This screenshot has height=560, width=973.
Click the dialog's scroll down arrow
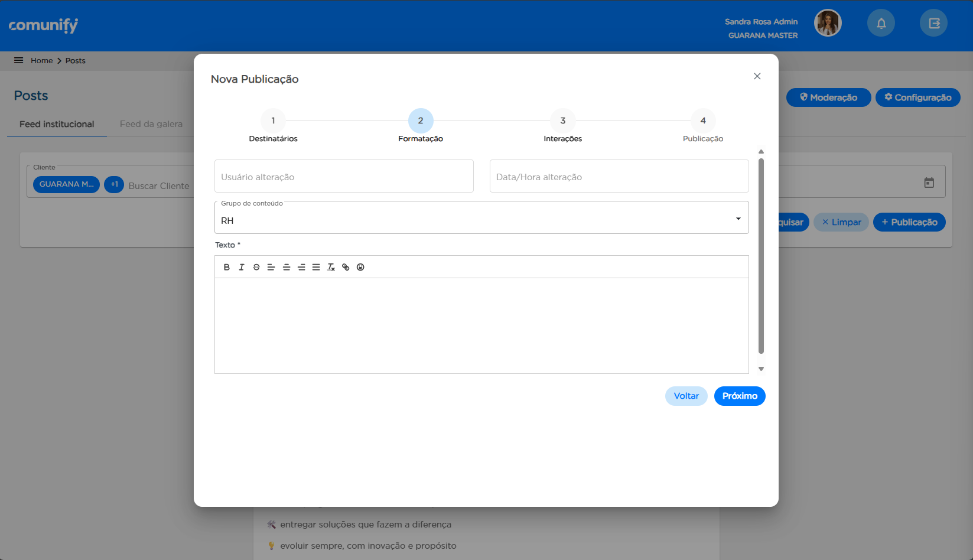(x=761, y=369)
